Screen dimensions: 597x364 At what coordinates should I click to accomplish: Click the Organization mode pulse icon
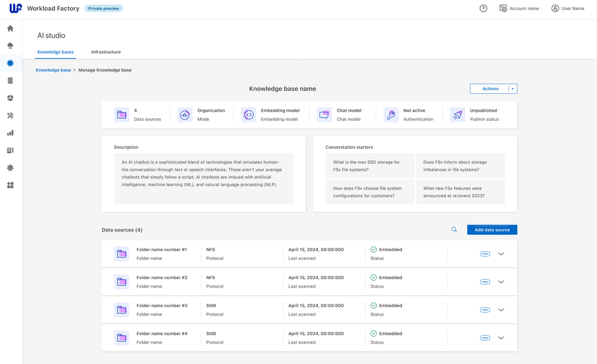tap(185, 115)
